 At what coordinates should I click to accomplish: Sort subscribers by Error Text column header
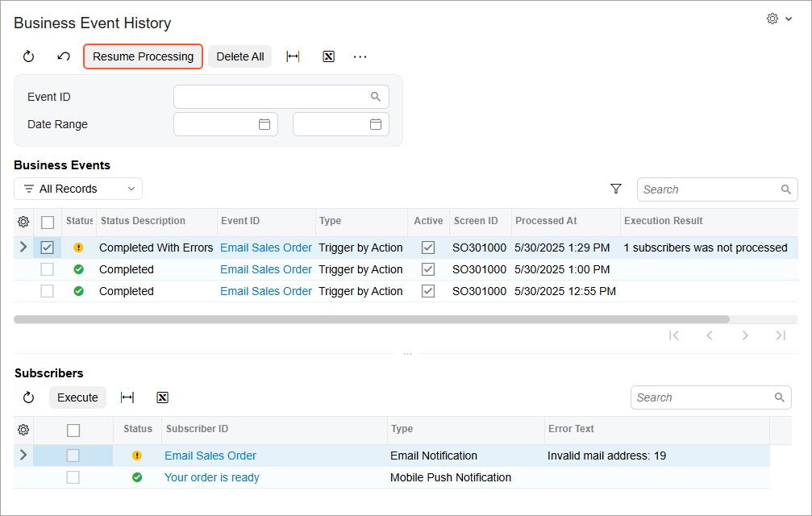tap(571, 429)
